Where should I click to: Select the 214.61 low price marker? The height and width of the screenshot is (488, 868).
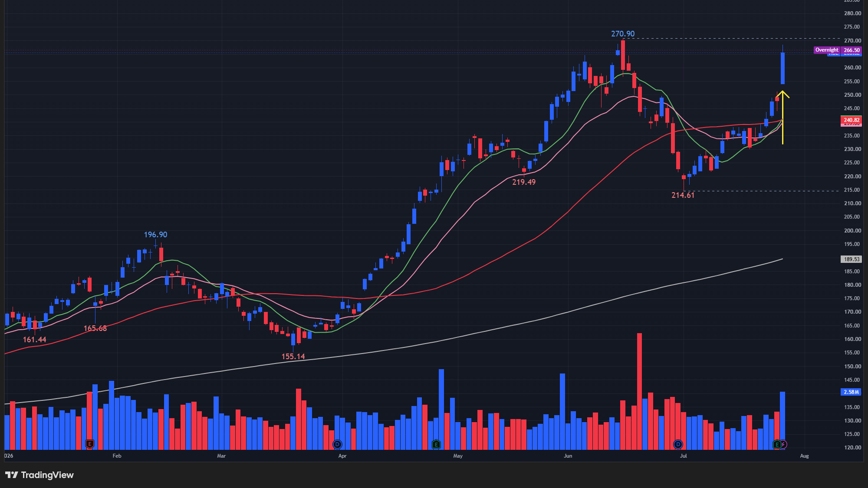683,195
